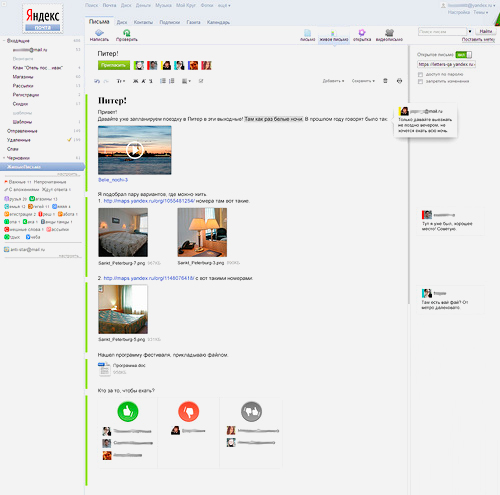Viewport: 500px width, 495px height.
Task: Click the trash delete icon in editor toolbar
Action: point(385,81)
